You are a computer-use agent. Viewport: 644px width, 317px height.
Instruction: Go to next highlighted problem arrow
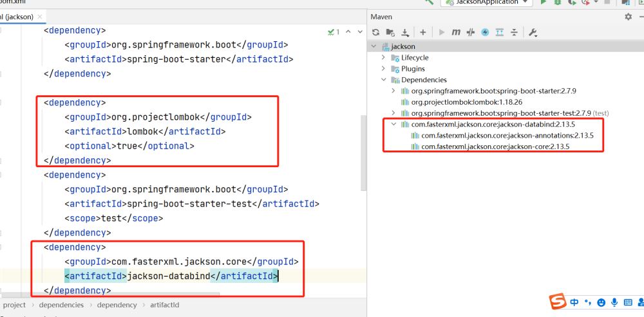360,32
